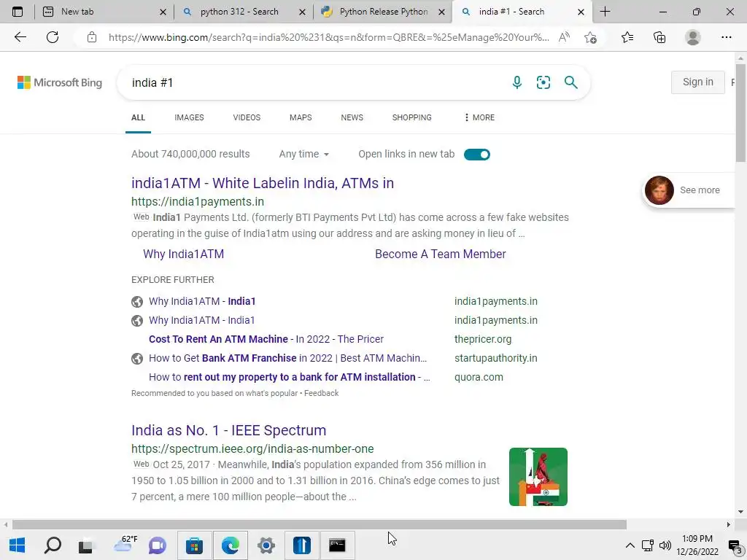The image size is (747, 560).
Task: Click the IEEE Spectrum article thumbnail
Action: tap(538, 477)
